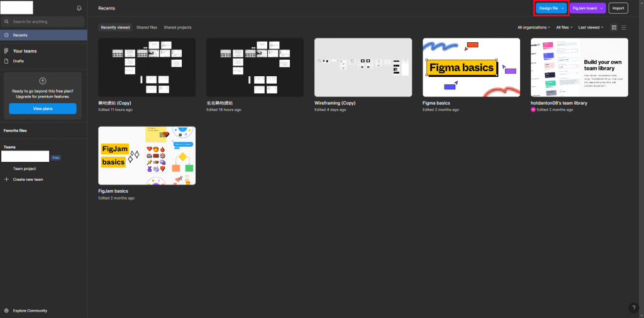This screenshot has width=644, height=318.
Task: Click the FigJam basics file name
Action: tap(113, 191)
